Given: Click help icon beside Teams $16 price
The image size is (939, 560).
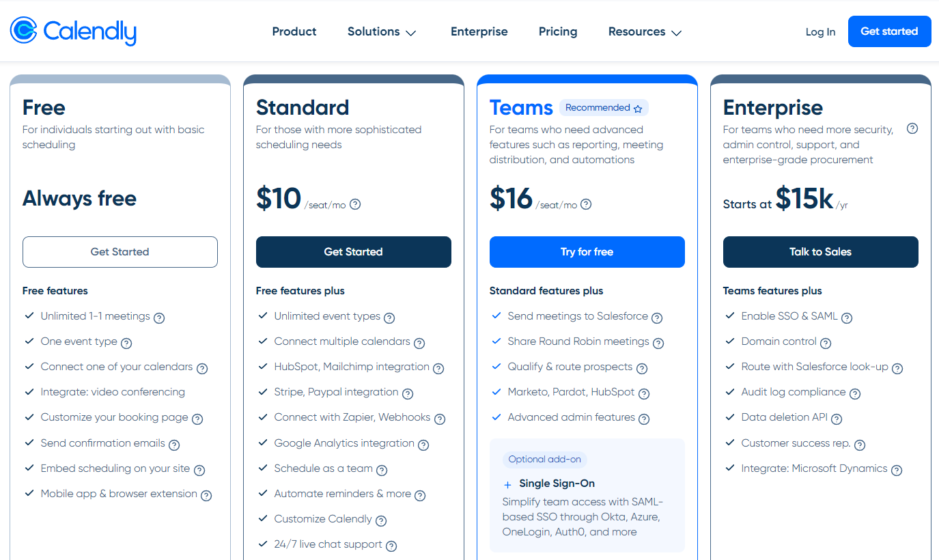Looking at the screenshot, I should [586, 204].
